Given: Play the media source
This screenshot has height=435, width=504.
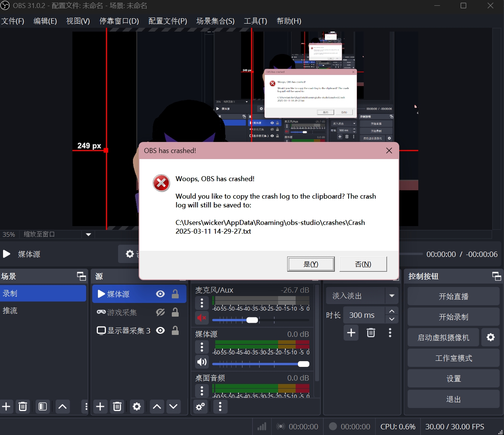Looking at the screenshot, I should click(x=6, y=254).
